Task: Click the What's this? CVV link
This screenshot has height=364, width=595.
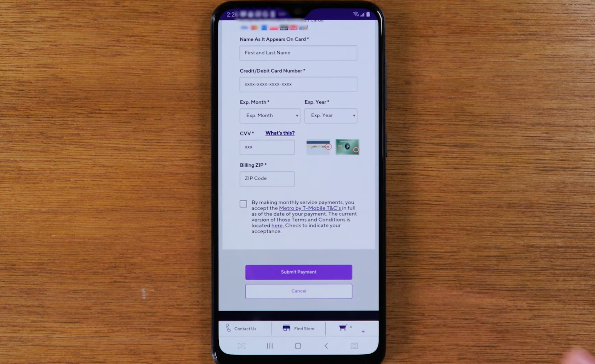Action: (279, 133)
